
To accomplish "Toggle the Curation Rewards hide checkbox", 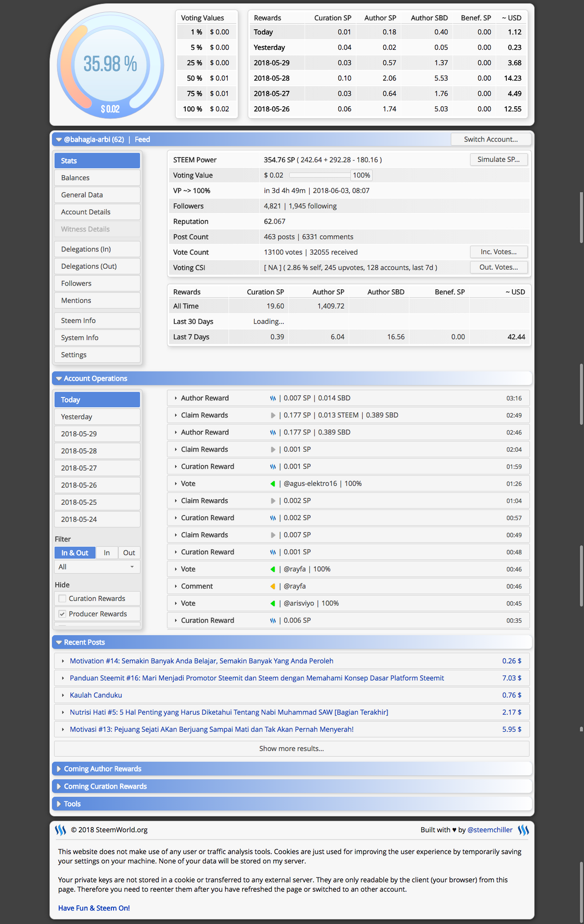I will 63,599.
